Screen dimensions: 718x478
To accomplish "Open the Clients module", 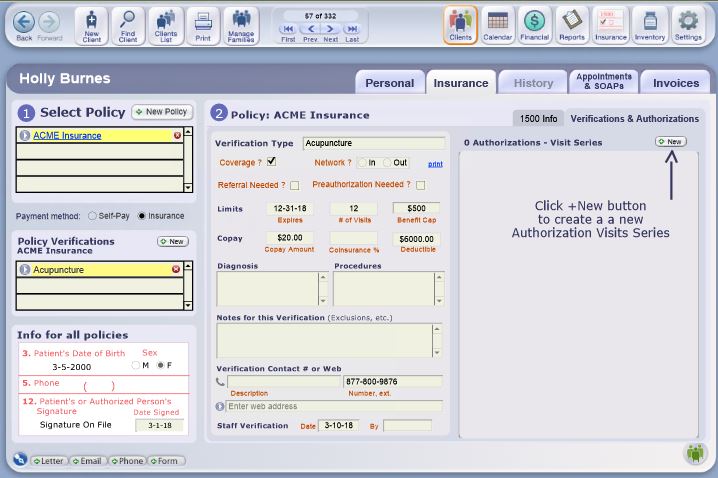I will coord(460,25).
